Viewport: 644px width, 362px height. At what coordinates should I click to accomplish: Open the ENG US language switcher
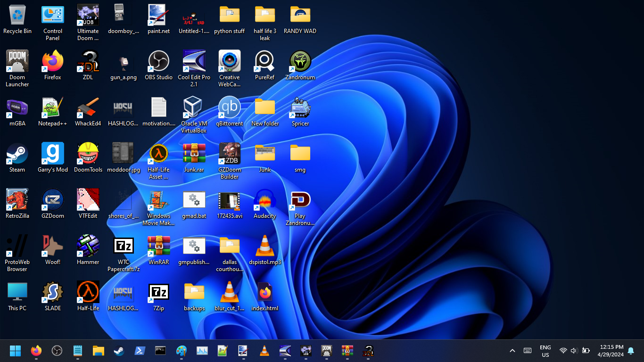(x=545, y=351)
